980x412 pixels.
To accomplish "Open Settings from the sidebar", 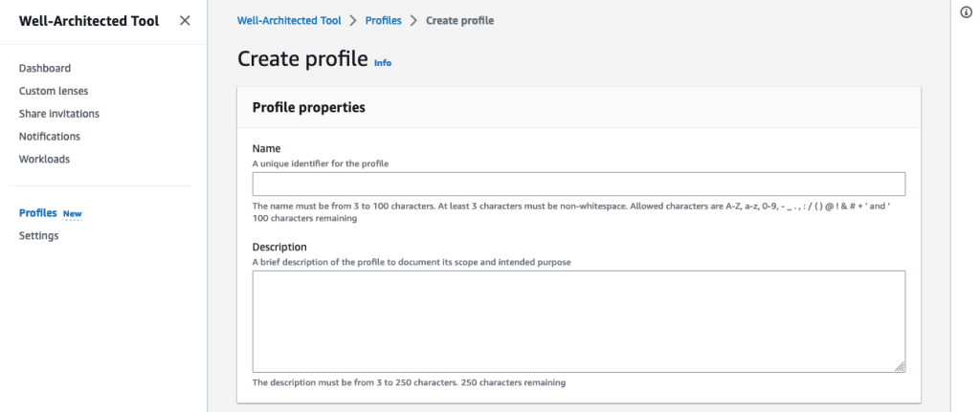I will [38, 236].
